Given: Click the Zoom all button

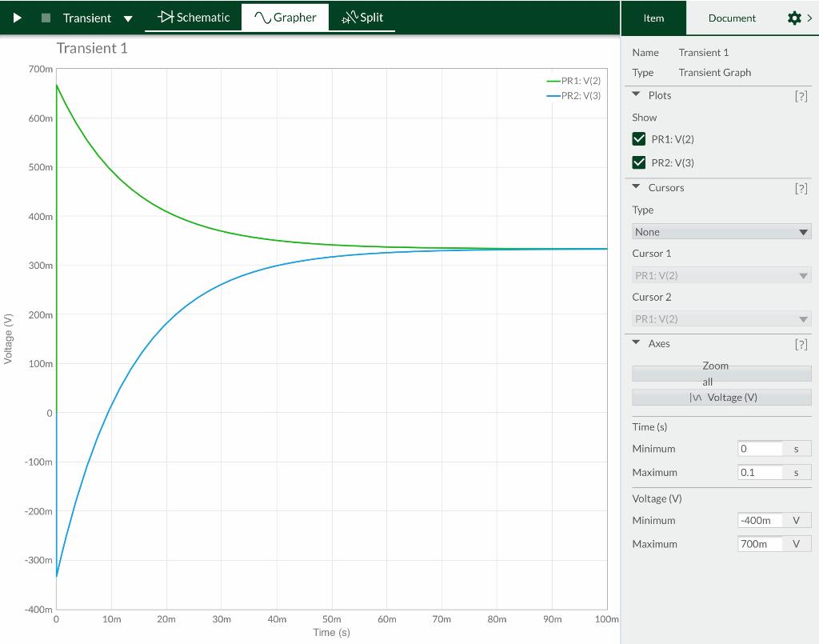Looking at the screenshot, I should coord(721,374).
